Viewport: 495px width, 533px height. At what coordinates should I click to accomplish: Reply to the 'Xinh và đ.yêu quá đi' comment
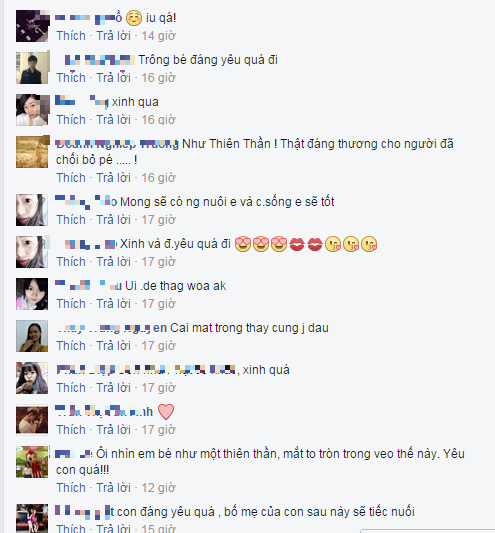[114, 262]
